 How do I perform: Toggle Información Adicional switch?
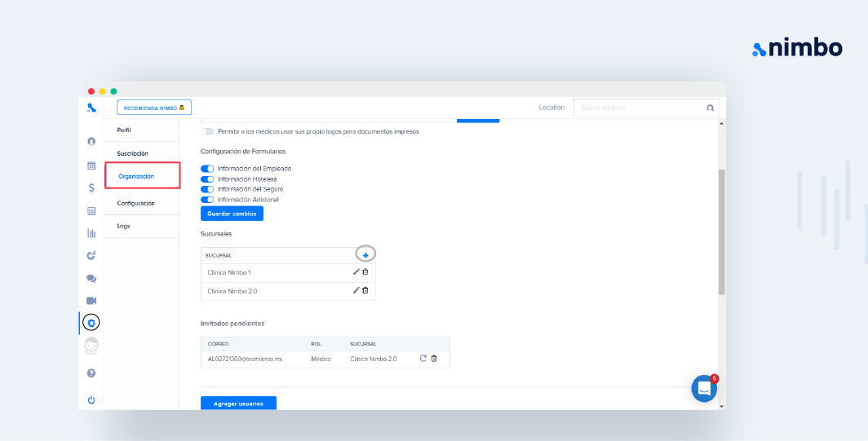(207, 199)
